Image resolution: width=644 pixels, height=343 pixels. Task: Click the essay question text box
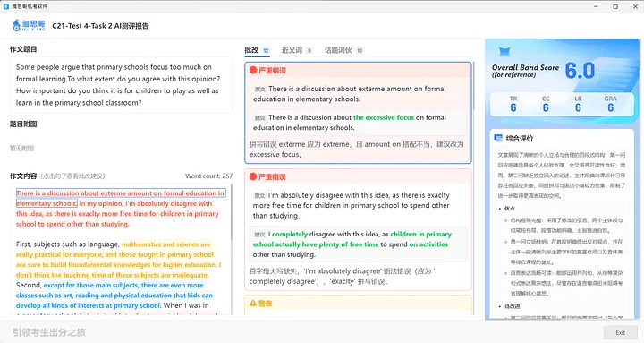121,85
